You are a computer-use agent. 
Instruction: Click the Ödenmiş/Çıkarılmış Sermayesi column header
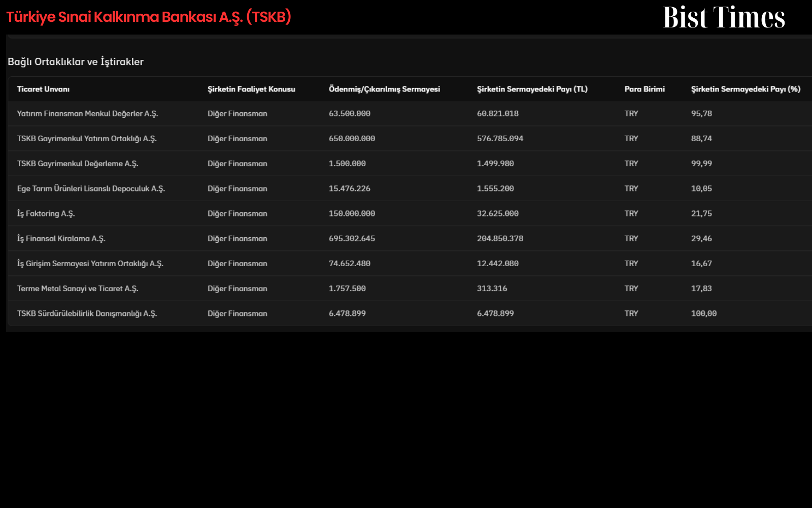click(x=384, y=89)
